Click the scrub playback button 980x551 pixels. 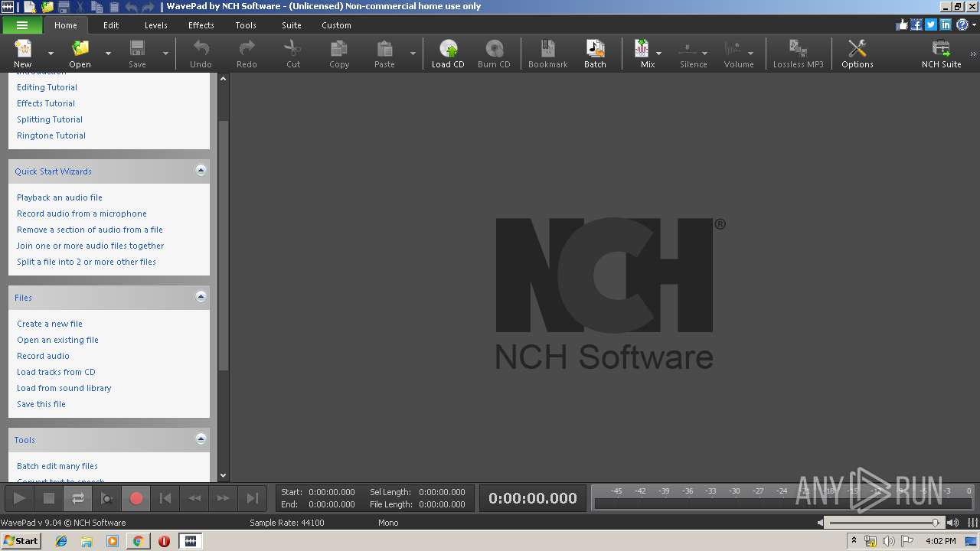click(107, 498)
